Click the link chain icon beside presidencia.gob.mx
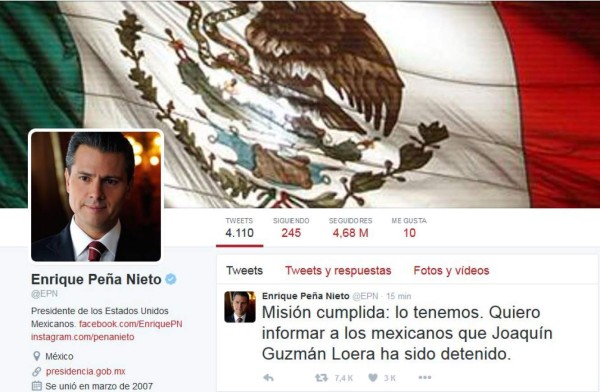 pyautogui.click(x=36, y=371)
